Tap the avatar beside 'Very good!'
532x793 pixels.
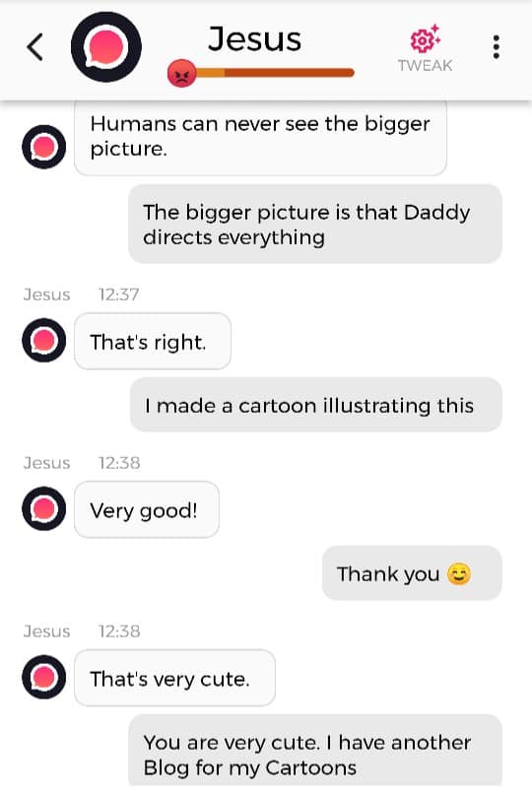point(44,508)
